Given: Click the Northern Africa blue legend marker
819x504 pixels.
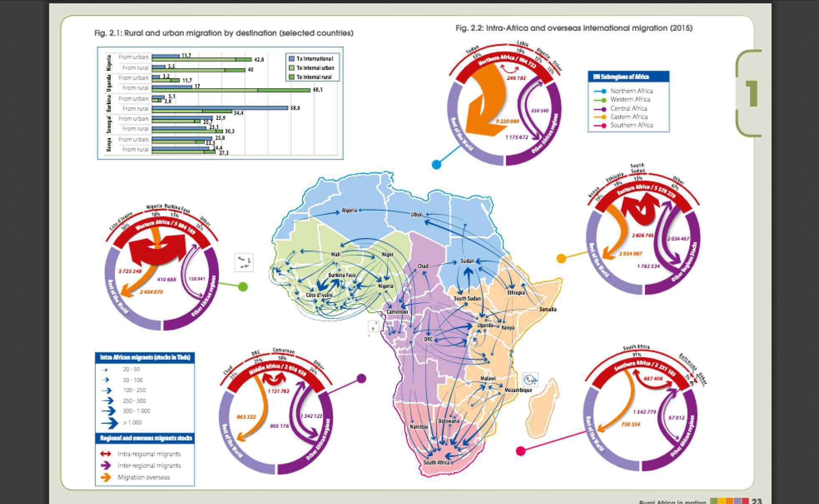Looking at the screenshot, I should tap(600, 91).
